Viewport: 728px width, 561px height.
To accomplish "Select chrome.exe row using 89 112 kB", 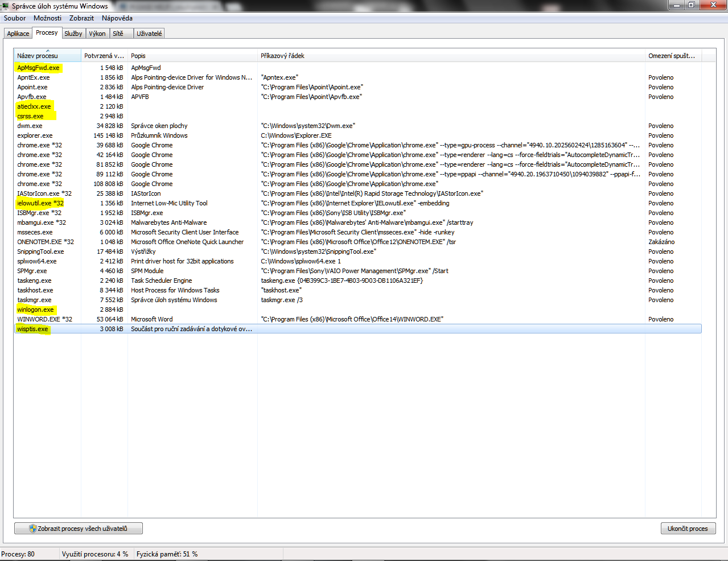I will pos(358,174).
